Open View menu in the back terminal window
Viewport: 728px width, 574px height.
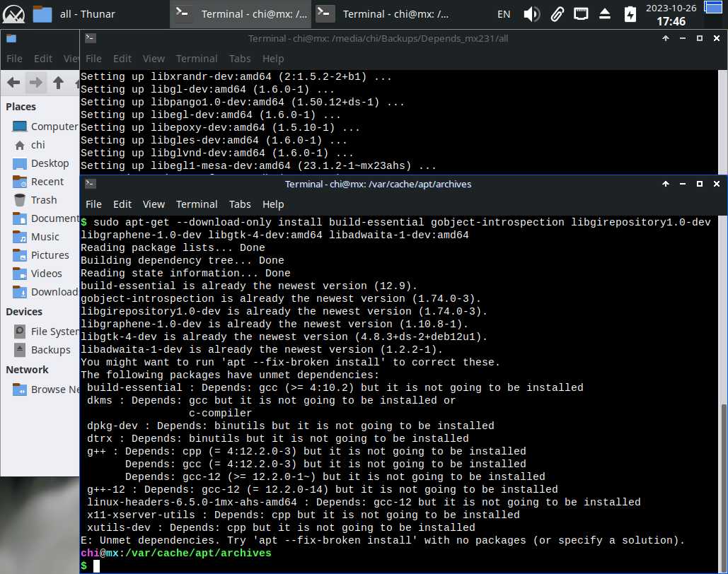pyautogui.click(x=154, y=59)
